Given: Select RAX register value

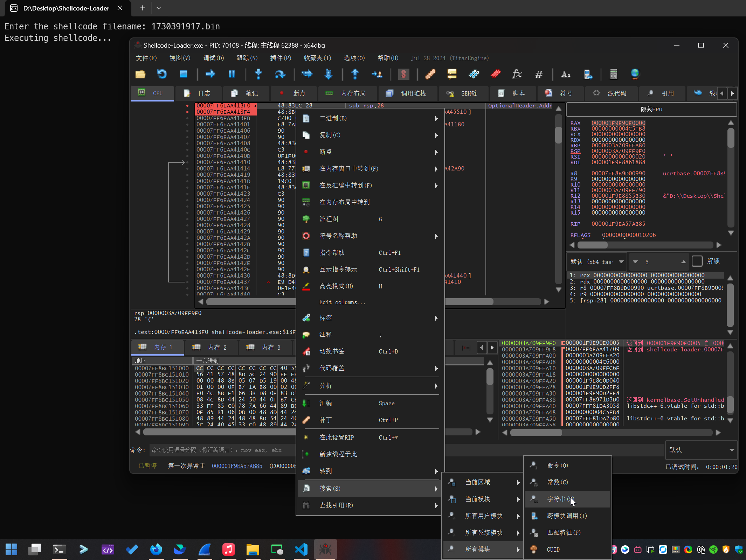Looking at the screenshot, I should click(618, 123).
